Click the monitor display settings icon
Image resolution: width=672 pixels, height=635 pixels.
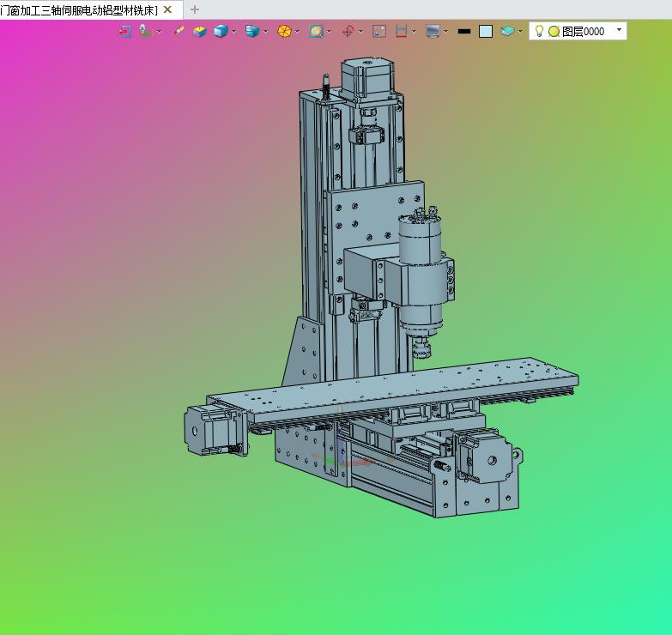pos(433,31)
